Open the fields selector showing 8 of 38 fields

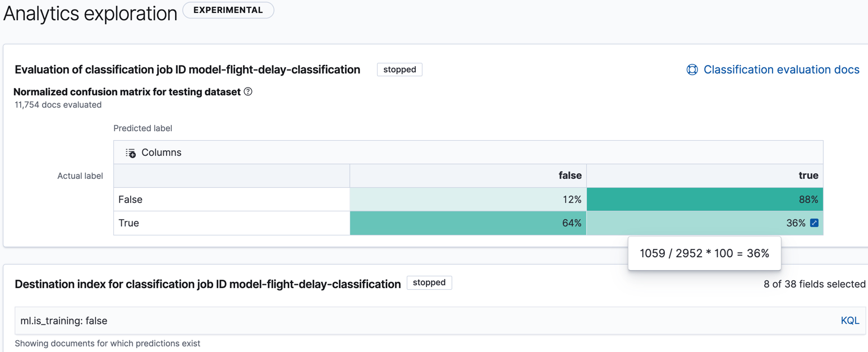coord(815,284)
